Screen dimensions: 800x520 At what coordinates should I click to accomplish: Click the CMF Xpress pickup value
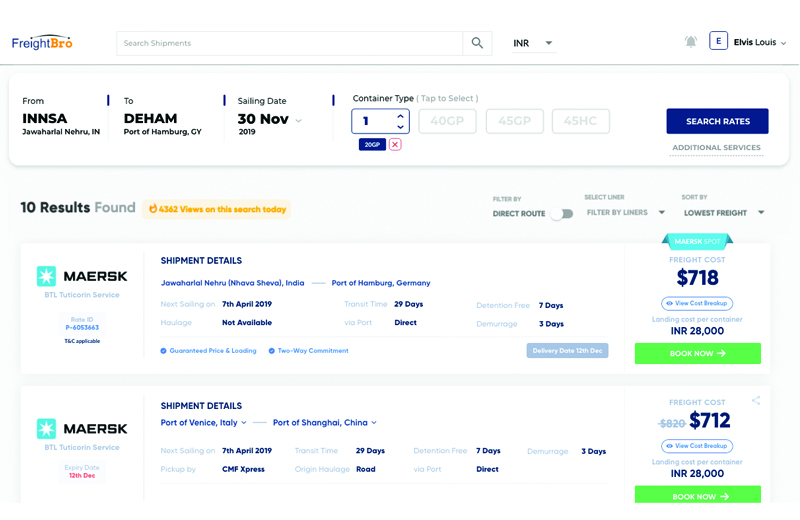point(243,469)
